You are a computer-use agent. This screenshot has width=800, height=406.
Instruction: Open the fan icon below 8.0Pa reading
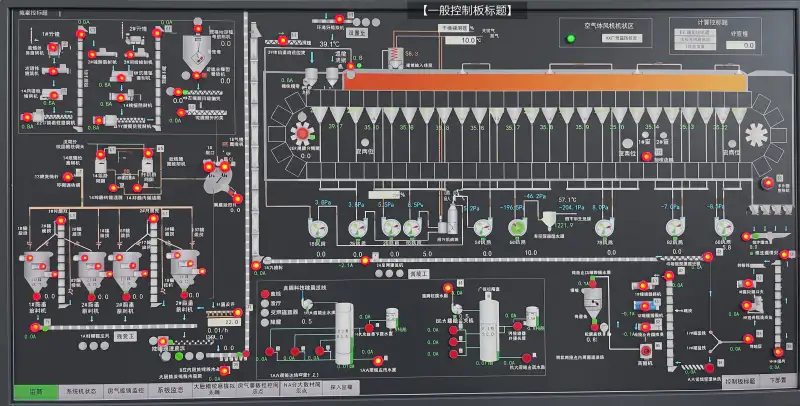(x=604, y=227)
